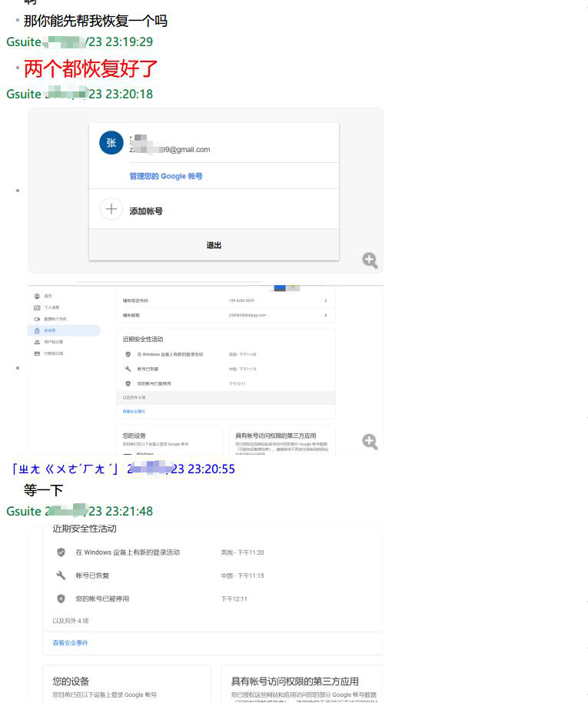The image size is (588, 703).
Task: Click the wrench icon beside 帐号已恢复 in the enlarged screenshot
Action: coord(61,575)
